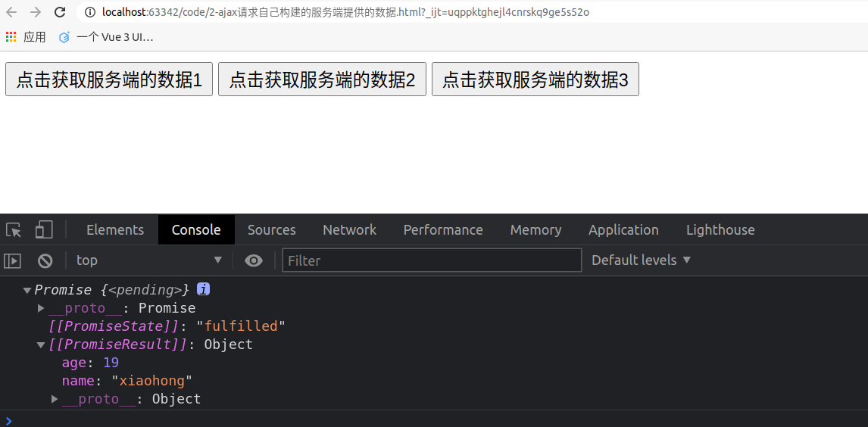Switch to the Performance tab
868x427 pixels.
[x=443, y=229]
